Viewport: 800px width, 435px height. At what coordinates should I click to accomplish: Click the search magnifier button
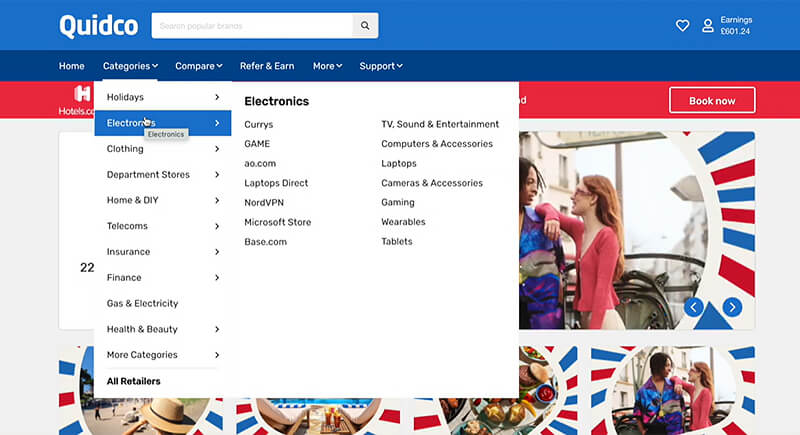365,25
